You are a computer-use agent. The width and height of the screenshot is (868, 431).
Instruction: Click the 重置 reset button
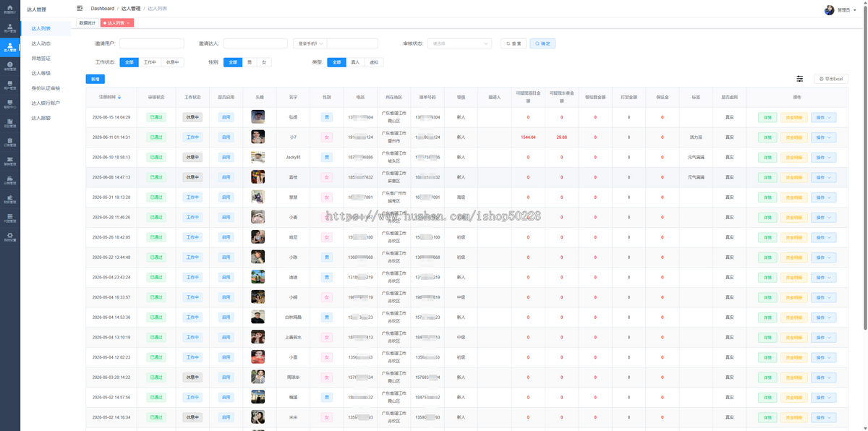click(514, 43)
